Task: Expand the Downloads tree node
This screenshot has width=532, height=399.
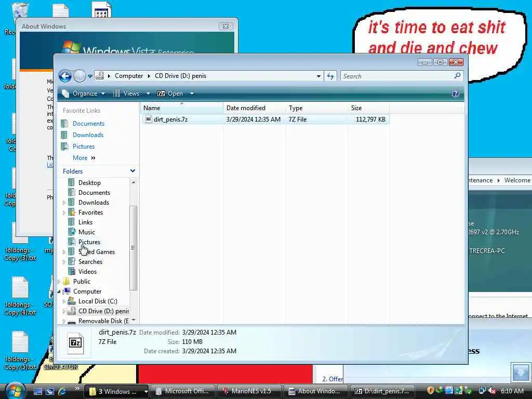Action: point(64,203)
